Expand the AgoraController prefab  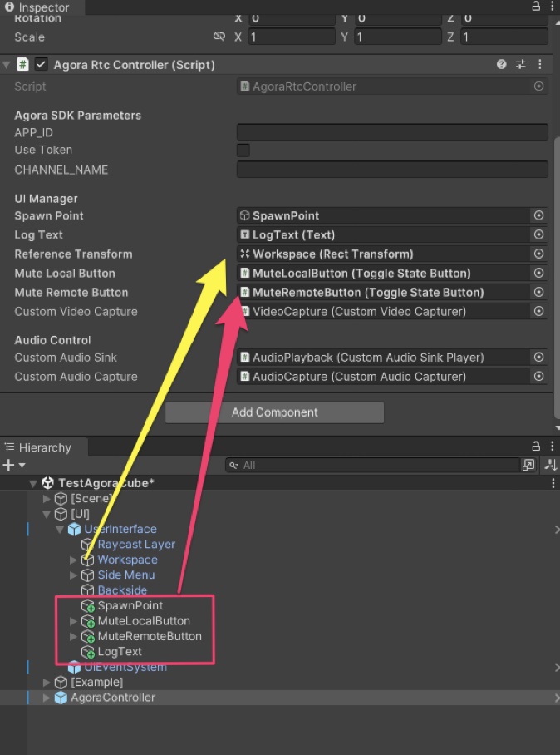(x=47, y=698)
